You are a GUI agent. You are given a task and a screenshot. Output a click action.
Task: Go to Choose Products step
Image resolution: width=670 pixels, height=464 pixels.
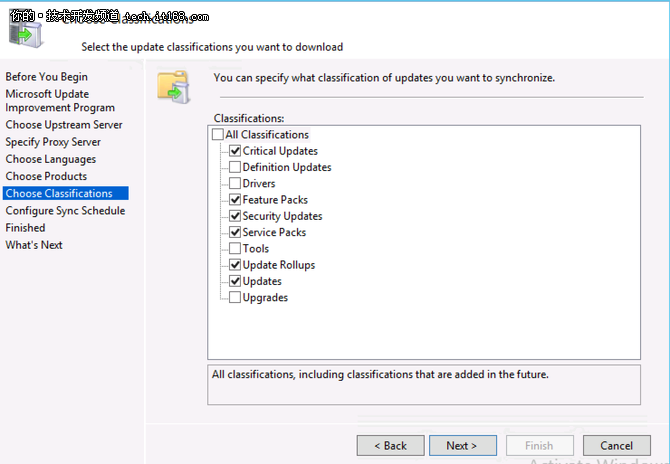coord(46,176)
